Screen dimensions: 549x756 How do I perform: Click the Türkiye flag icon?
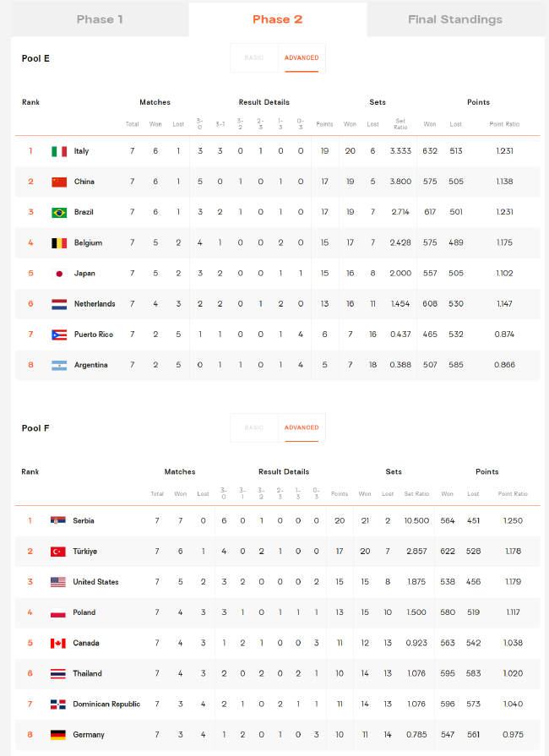point(57,552)
